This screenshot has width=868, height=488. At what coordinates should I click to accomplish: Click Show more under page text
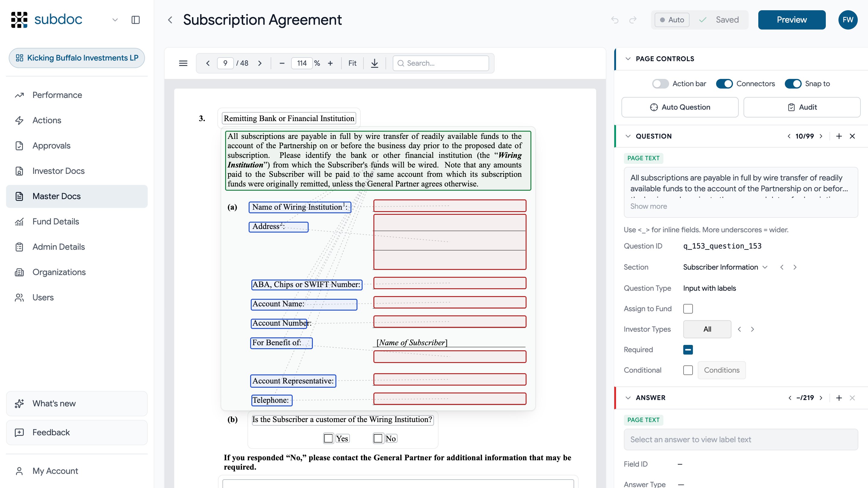pyautogui.click(x=649, y=206)
